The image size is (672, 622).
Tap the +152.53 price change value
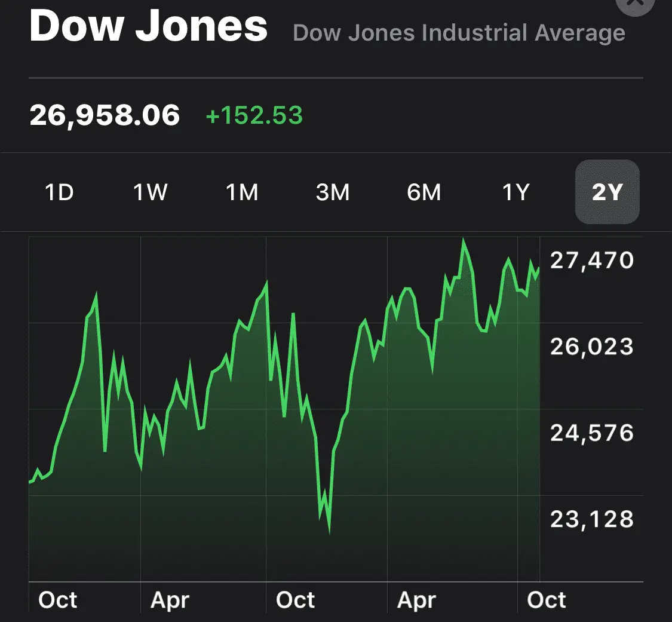(254, 115)
